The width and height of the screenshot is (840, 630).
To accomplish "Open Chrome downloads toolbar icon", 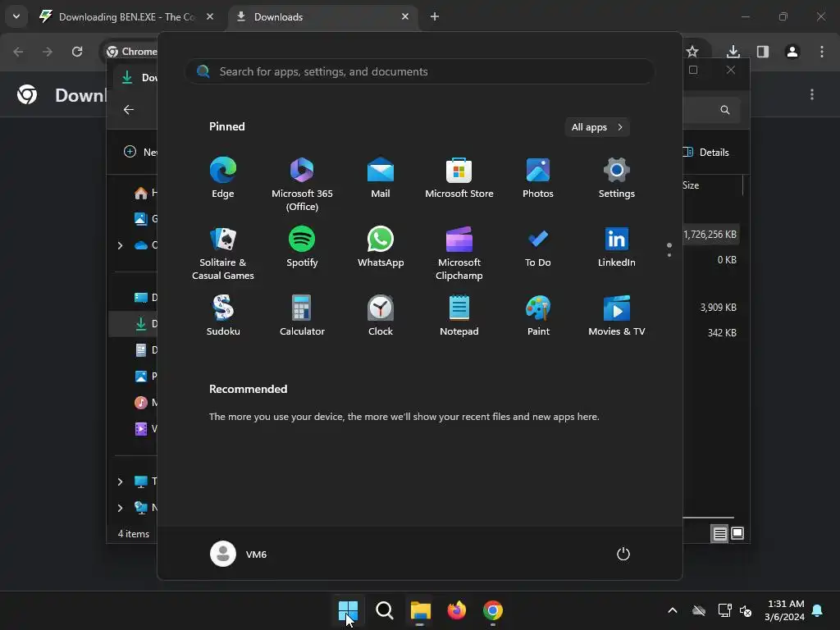I will click(x=733, y=52).
